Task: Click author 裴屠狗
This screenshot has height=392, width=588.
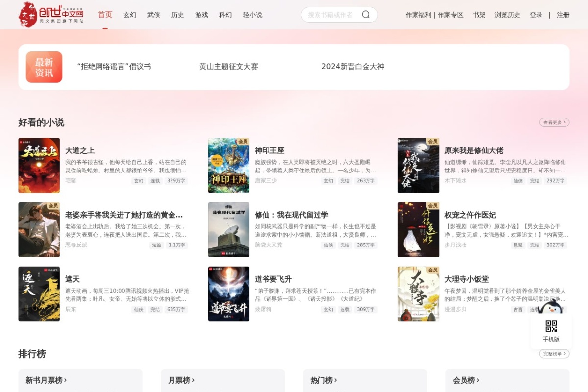Action: tap(263, 309)
